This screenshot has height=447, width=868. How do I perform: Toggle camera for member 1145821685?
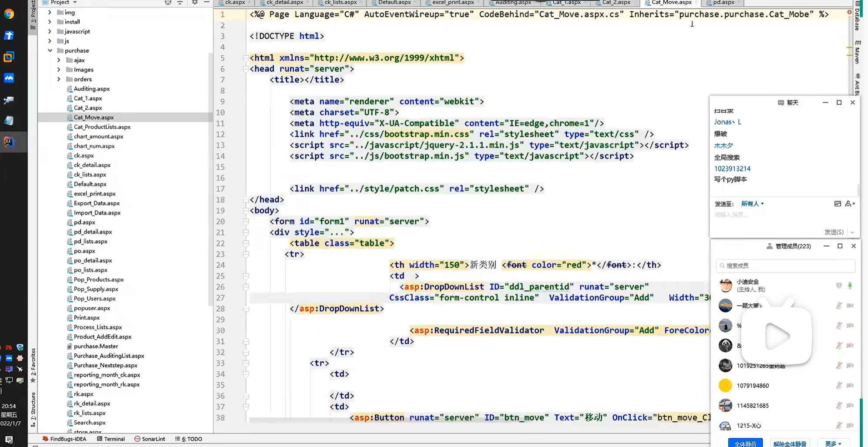(x=850, y=405)
